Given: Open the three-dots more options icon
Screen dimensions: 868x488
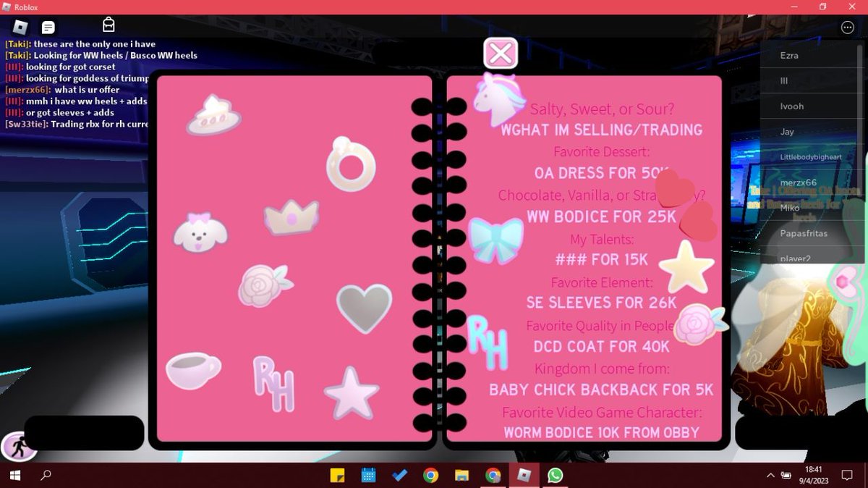Looking at the screenshot, I should click(847, 28).
